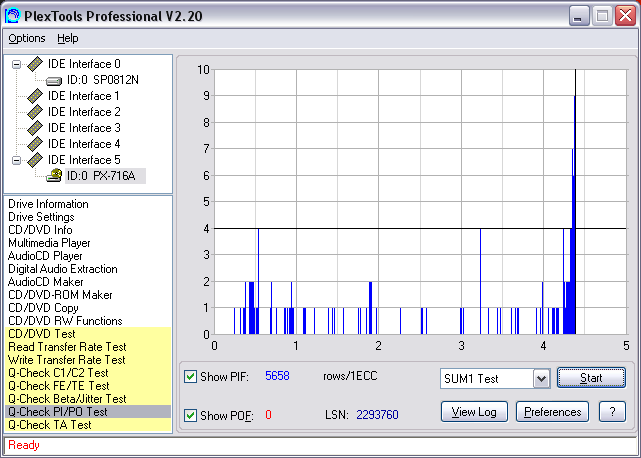Viewport: 641px width, 458px height.
Task: Select the IDE Interface 3 label
Action: (84, 128)
